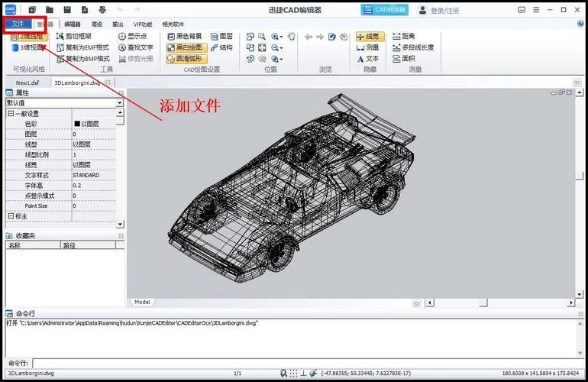Open the 文件 menu

click(18, 24)
